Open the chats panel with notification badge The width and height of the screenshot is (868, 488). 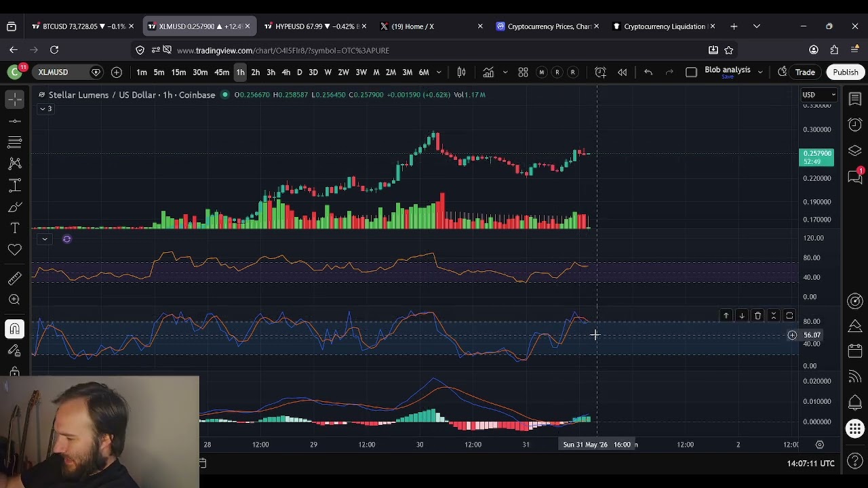[855, 176]
